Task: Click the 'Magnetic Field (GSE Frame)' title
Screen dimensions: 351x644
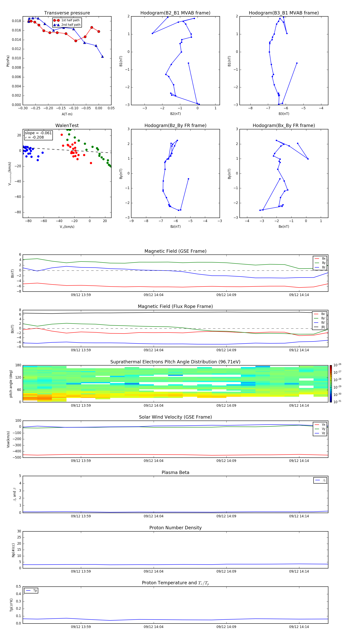Action: pos(175,251)
